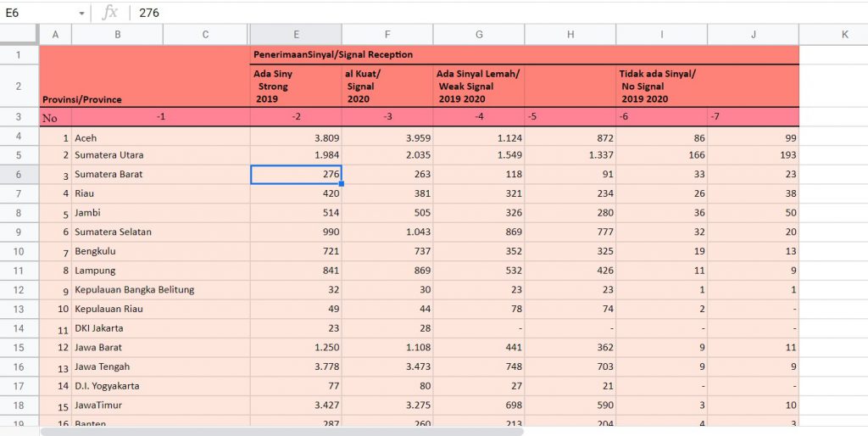Click the Aceh province cell
Screen dimensions: 868x436
(160, 138)
